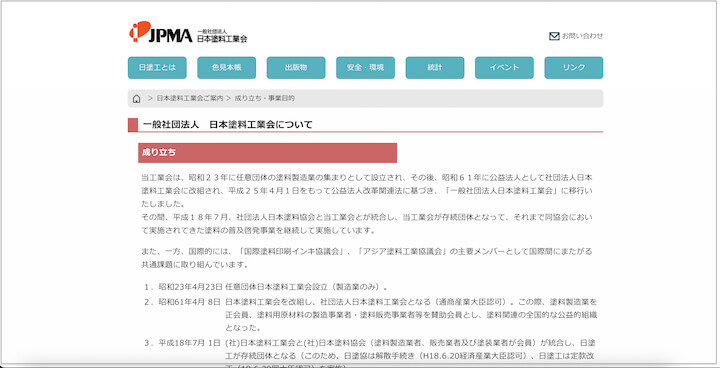Click list entry 昭和61年4月 8日
The height and width of the screenshot is (368, 720).
(x=190, y=302)
